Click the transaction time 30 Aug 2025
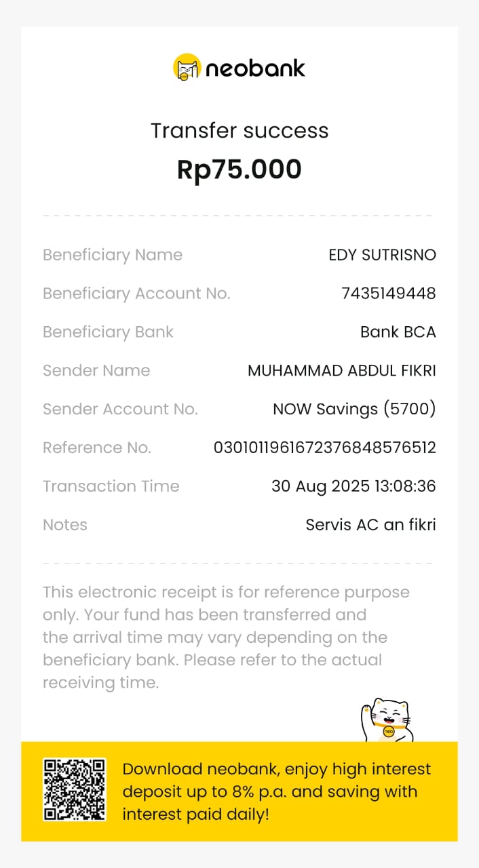479x868 pixels. click(353, 486)
